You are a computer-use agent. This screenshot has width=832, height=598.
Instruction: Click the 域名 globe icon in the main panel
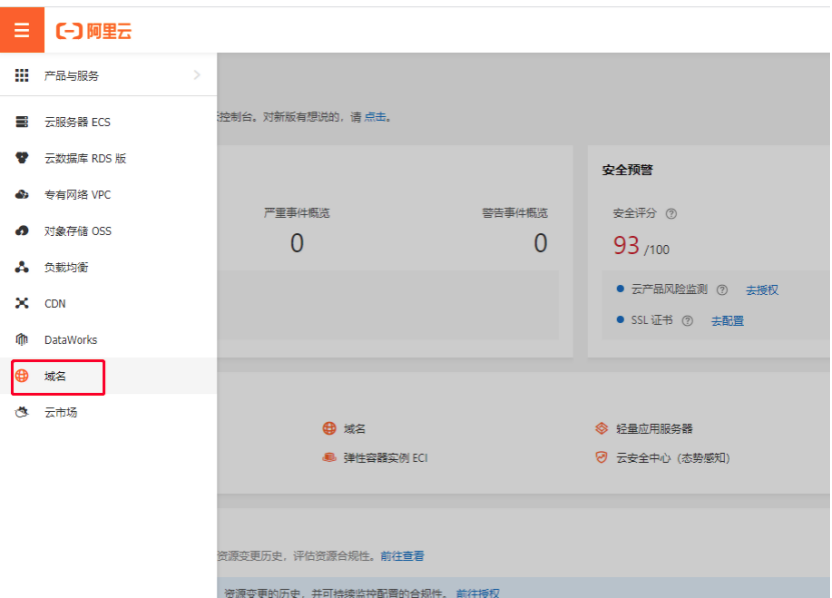pyautogui.click(x=330, y=428)
